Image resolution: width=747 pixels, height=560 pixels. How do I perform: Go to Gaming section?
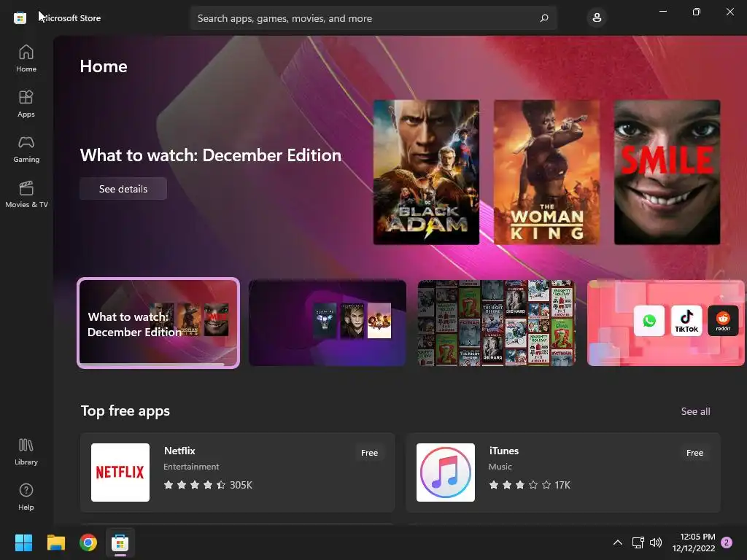pos(26,149)
